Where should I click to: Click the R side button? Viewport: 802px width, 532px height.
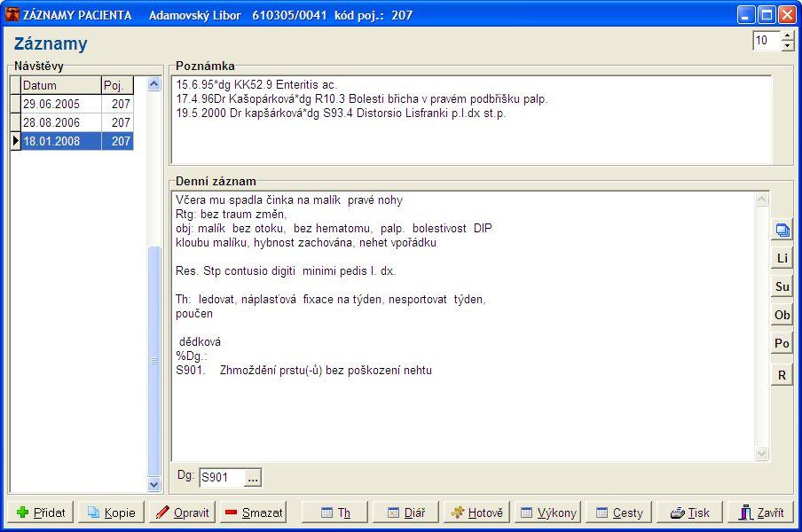click(x=782, y=375)
